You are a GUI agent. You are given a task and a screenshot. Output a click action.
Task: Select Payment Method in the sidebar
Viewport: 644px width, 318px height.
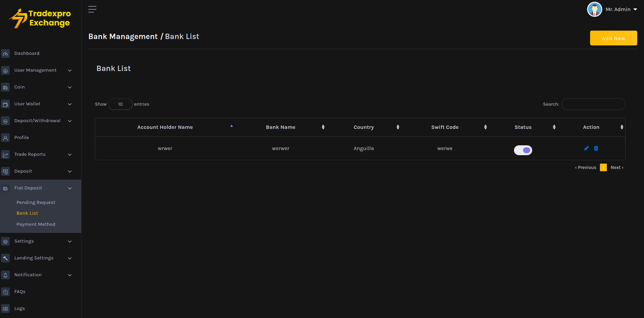tap(36, 224)
